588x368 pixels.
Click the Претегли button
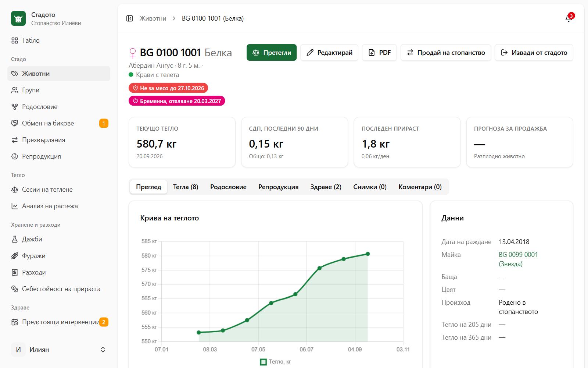click(x=272, y=53)
